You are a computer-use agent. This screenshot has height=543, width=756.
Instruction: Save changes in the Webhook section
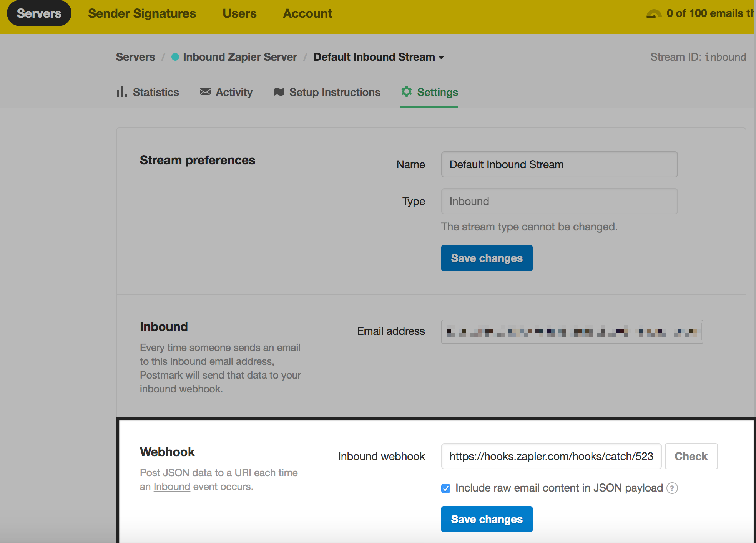click(x=487, y=519)
